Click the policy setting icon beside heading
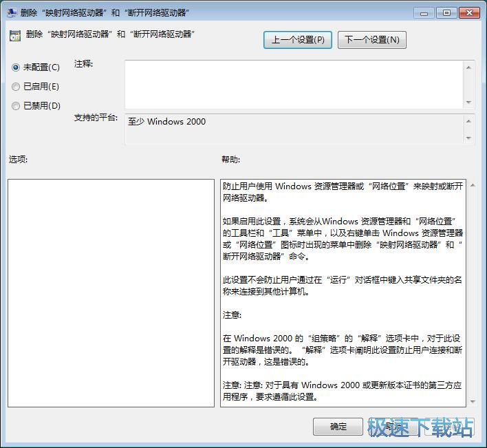This screenshot has width=487, height=448. coord(15,36)
